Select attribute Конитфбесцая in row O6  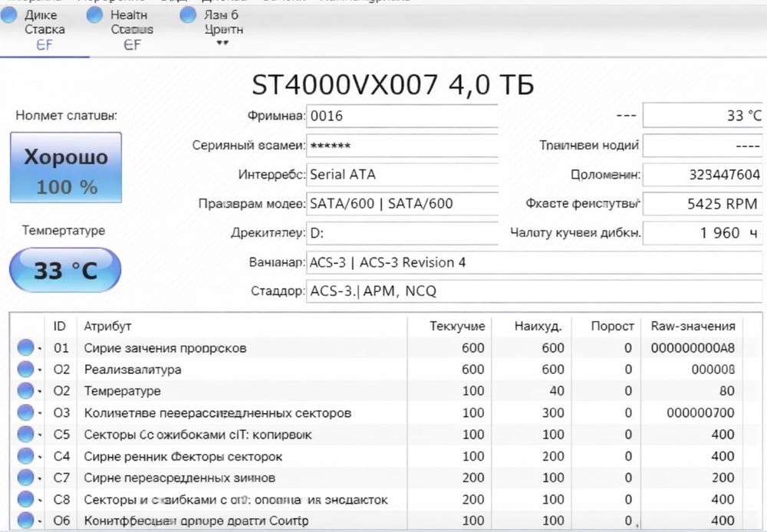tap(196, 521)
